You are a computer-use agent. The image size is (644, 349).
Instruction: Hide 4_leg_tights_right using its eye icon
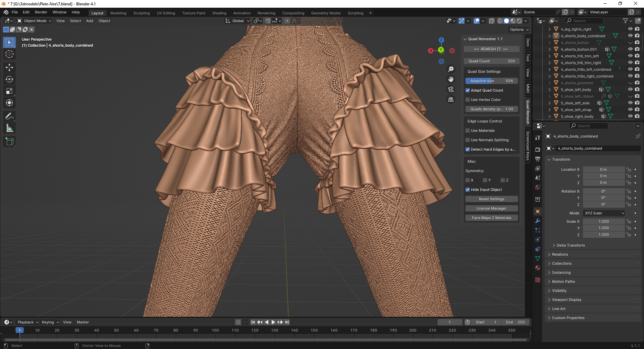(630, 29)
